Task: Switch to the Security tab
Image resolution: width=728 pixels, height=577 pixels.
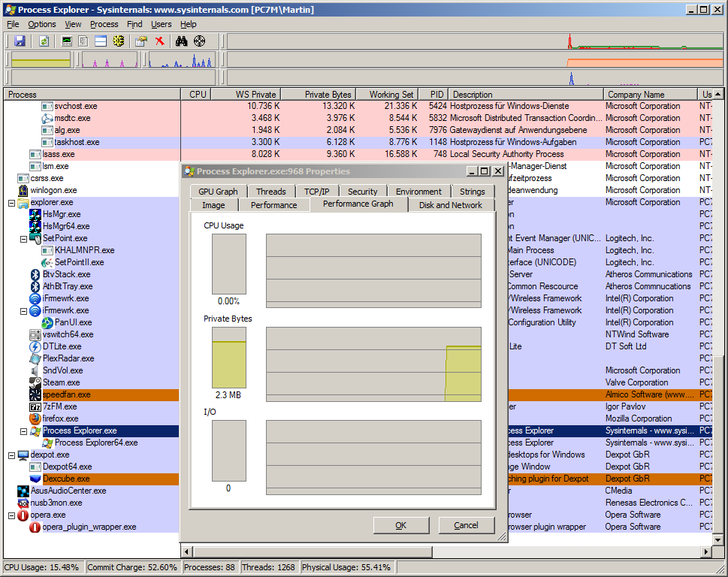Action: point(363,192)
